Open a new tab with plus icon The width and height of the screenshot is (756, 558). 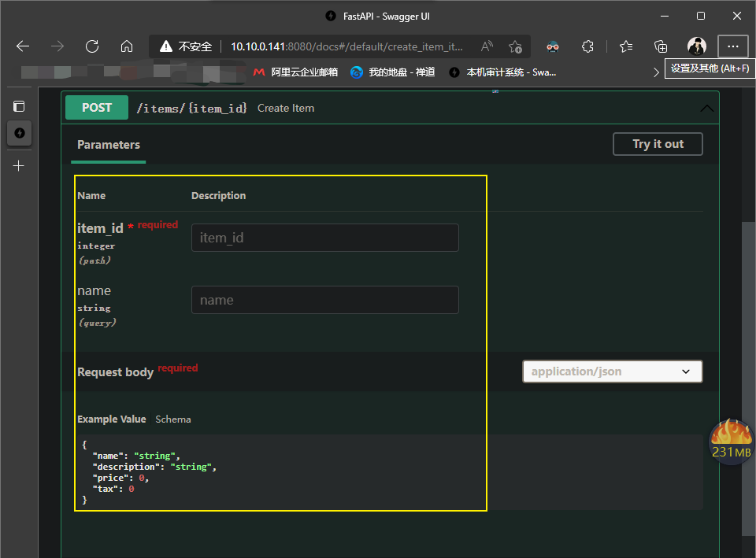[x=19, y=166]
